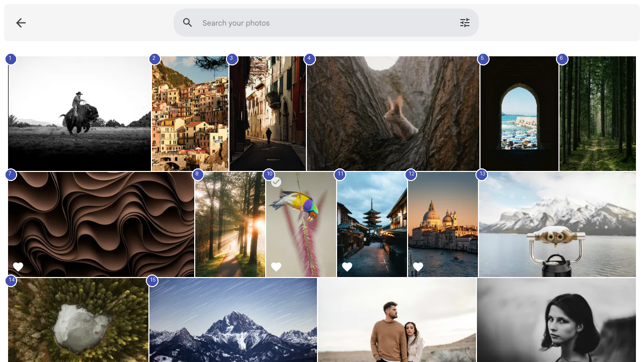The image size is (644, 362).
Task: Open the black-and-white horseback rider photo
Action: point(79,113)
